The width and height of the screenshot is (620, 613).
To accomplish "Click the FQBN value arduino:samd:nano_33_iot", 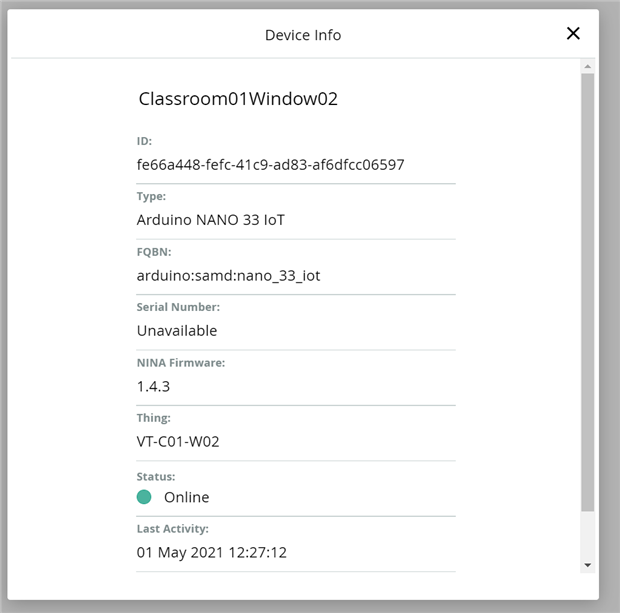I will coord(228,276).
